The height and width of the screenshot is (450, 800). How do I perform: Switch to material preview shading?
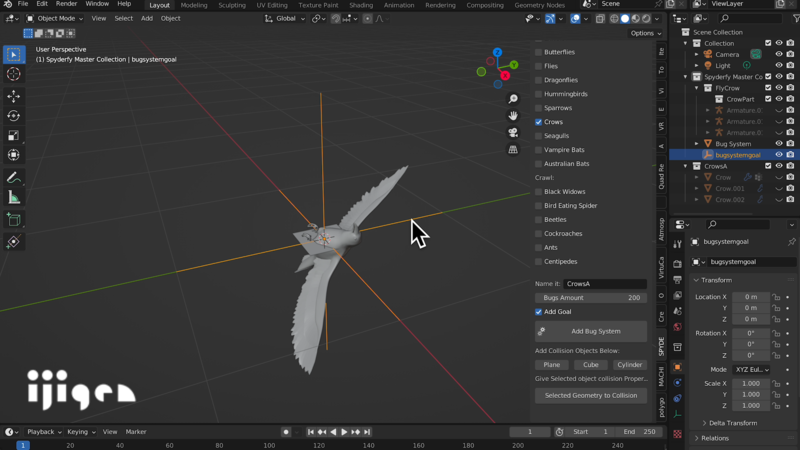click(x=636, y=18)
